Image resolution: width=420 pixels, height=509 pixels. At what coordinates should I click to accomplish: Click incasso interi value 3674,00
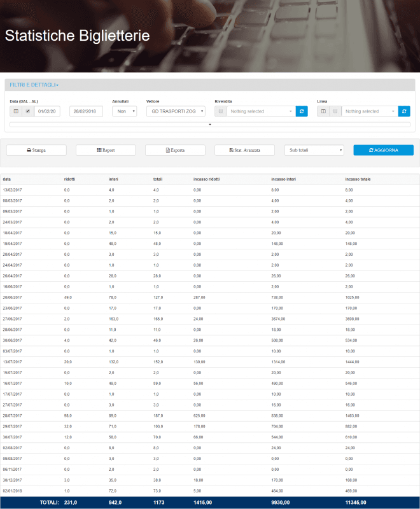click(x=278, y=319)
